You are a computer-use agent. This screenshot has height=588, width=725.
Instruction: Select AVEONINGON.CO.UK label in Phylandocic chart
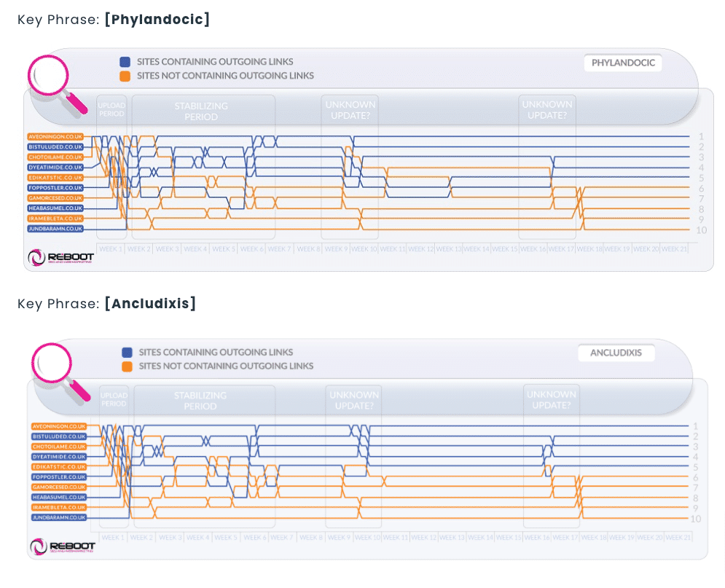pos(55,136)
